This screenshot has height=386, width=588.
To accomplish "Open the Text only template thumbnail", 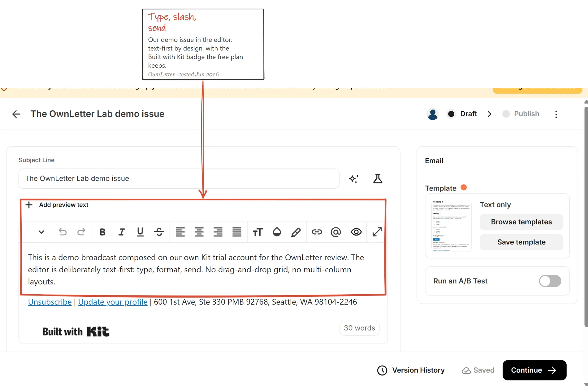I will pos(452,226).
